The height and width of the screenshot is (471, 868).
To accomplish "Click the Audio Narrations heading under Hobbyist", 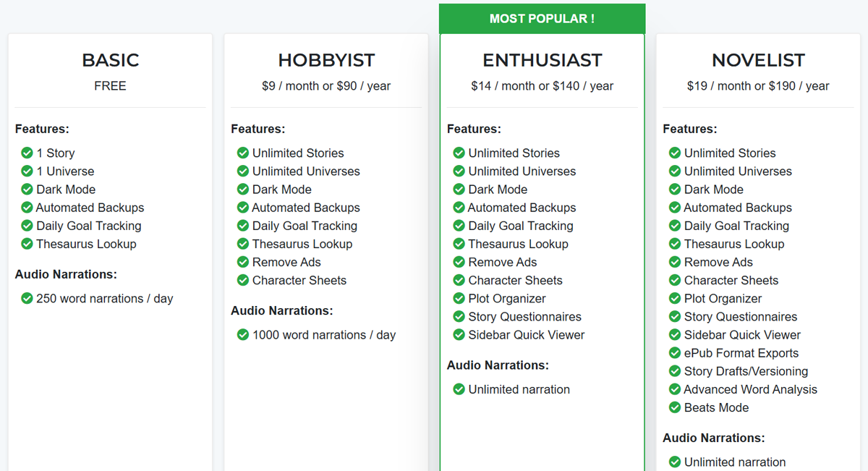I will coord(281,310).
